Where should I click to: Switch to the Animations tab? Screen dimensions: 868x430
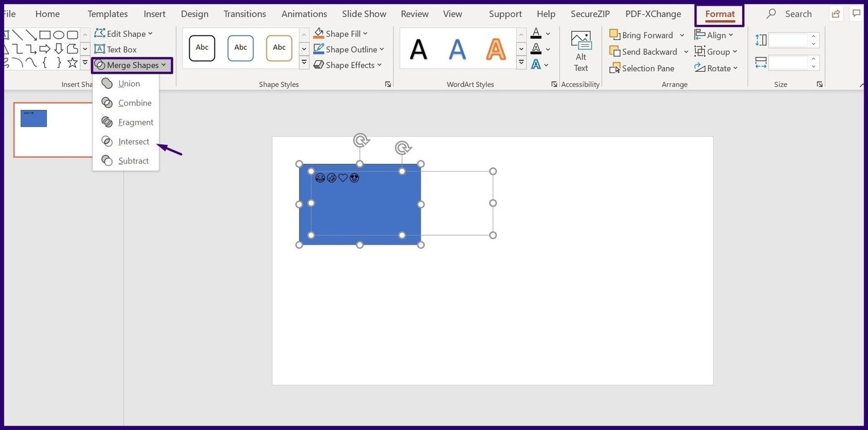304,14
